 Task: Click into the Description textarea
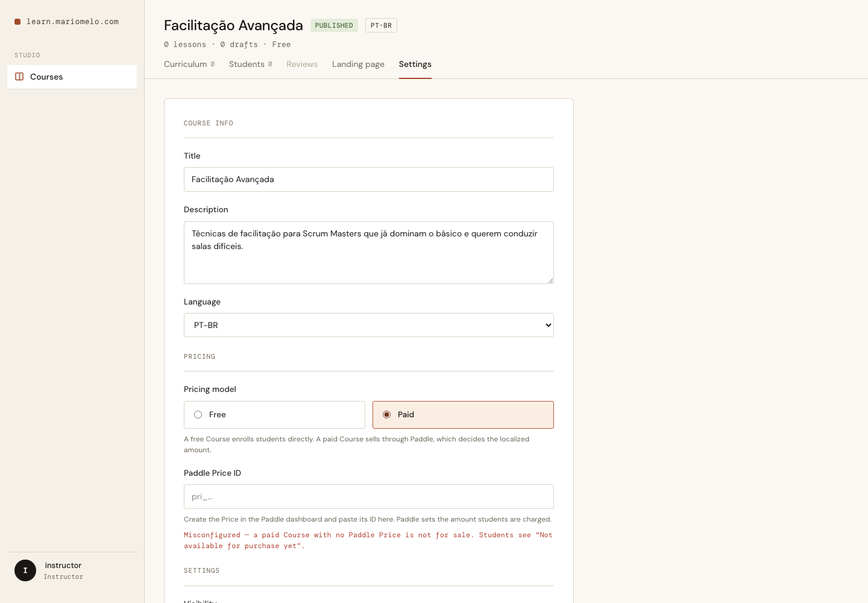(369, 253)
